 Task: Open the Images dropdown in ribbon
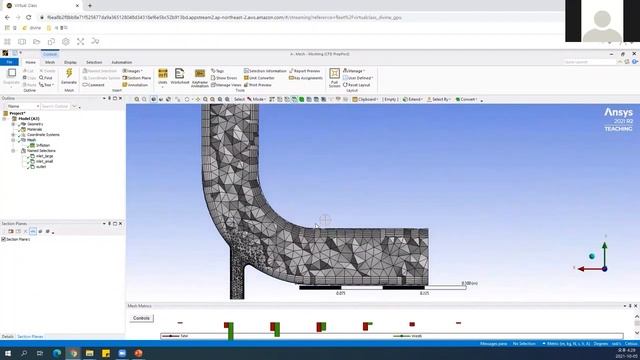pyautogui.click(x=133, y=71)
